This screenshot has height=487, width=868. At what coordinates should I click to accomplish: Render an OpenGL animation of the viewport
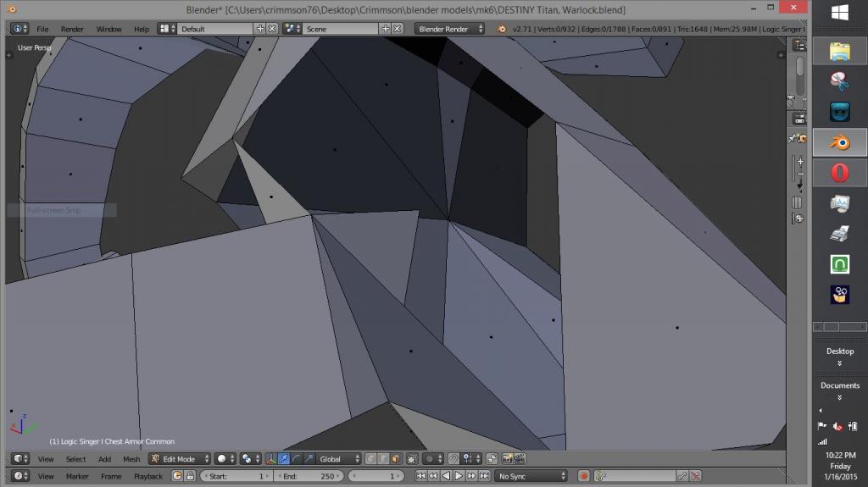[x=520, y=459]
